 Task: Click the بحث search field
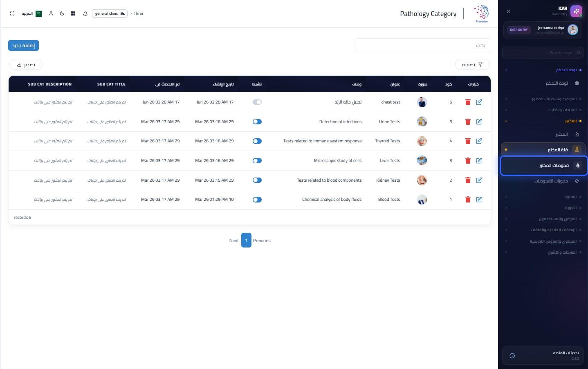(x=423, y=45)
